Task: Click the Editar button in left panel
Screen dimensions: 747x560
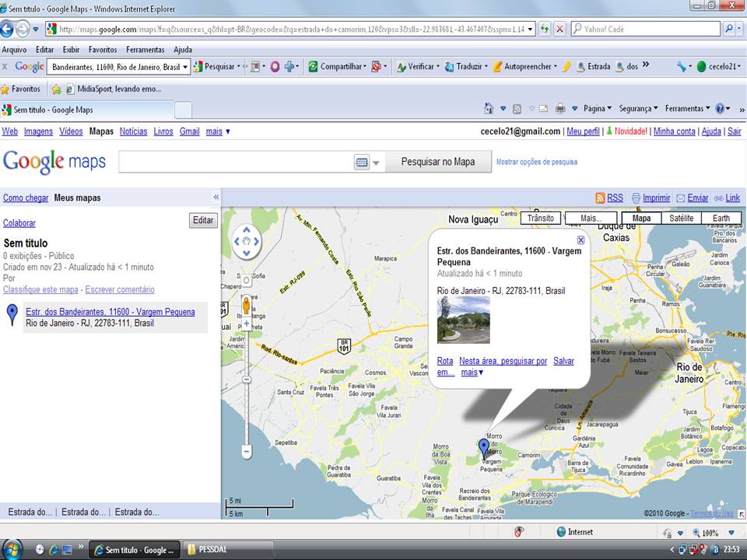Action: pyautogui.click(x=203, y=220)
